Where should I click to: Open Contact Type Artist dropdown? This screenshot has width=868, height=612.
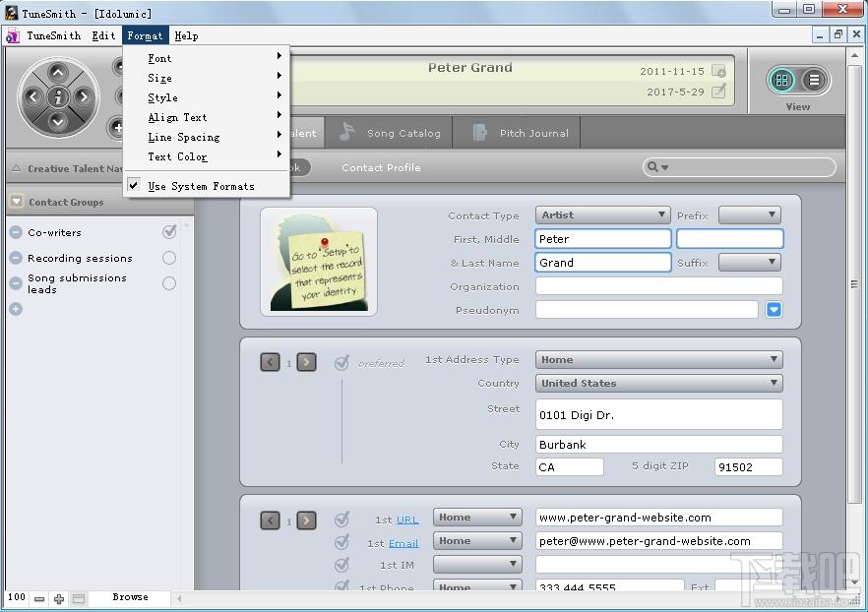click(x=603, y=214)
